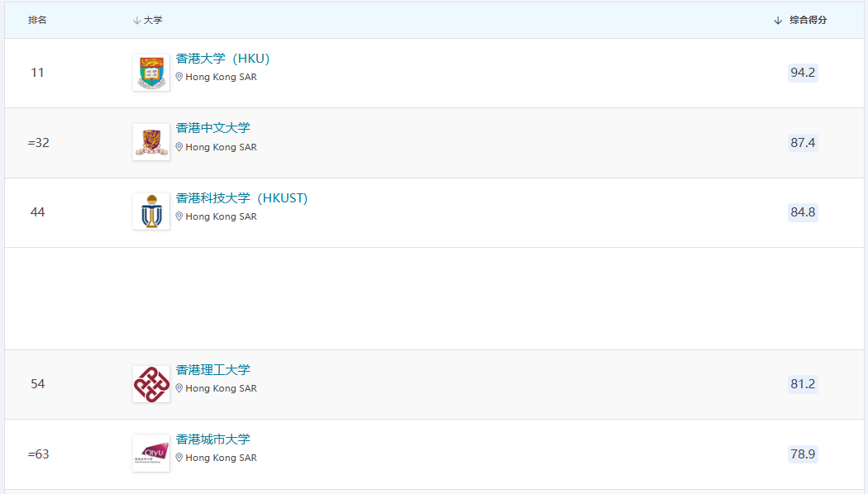868x494 pixels.
Task: Click the rank number 44
Action: [x=38, y=212]
